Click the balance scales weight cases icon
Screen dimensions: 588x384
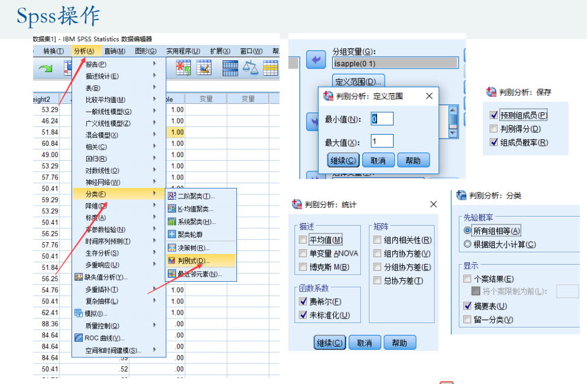point(250,68)
